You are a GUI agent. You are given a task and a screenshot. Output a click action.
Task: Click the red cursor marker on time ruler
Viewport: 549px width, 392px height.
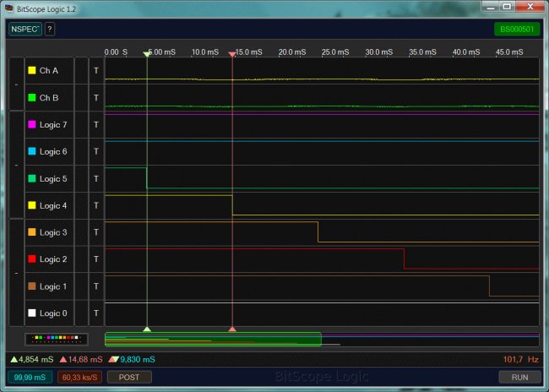[x=232, y=54]
